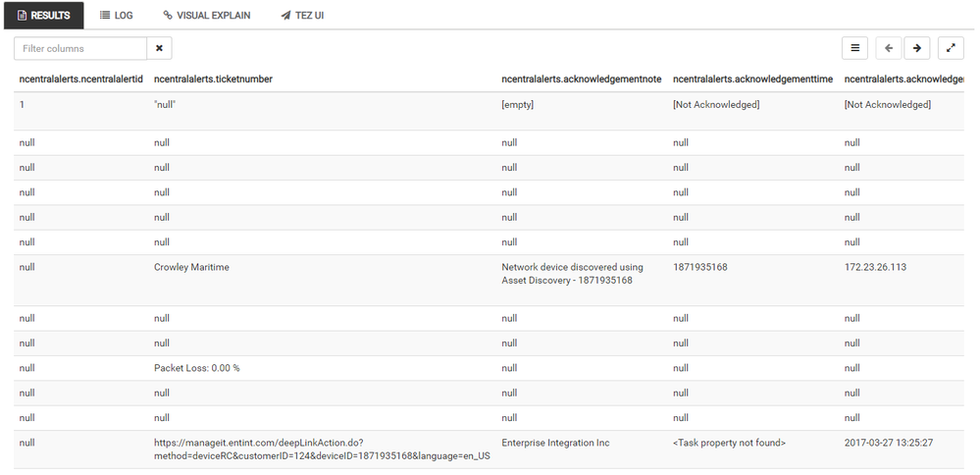Open the Log tab
Screen dimensions: 980x475
click(x=117, y=16)
